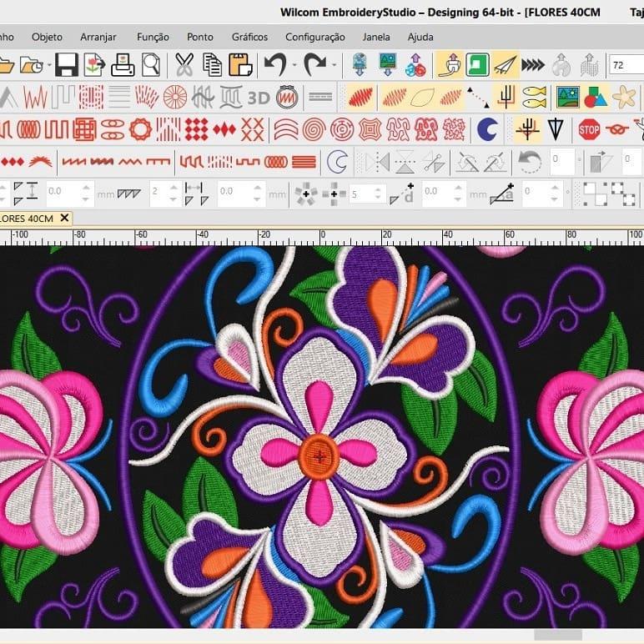
Task: Select the radial fill circle stitch icon
Action: 174,98
